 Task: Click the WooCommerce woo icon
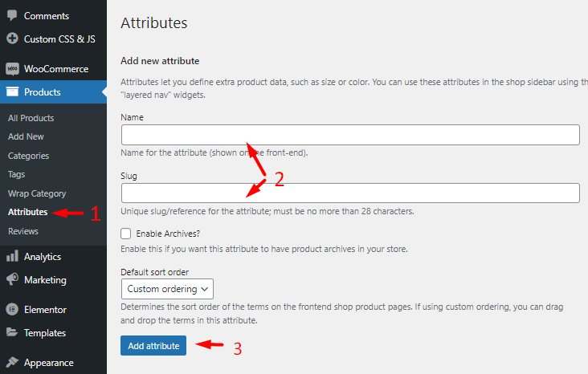point(12,69)
